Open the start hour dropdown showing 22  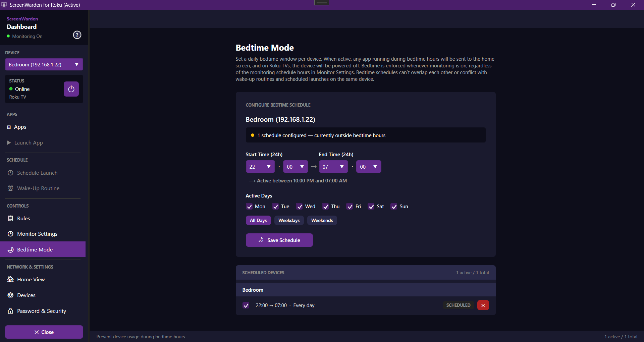coord(260,167)
